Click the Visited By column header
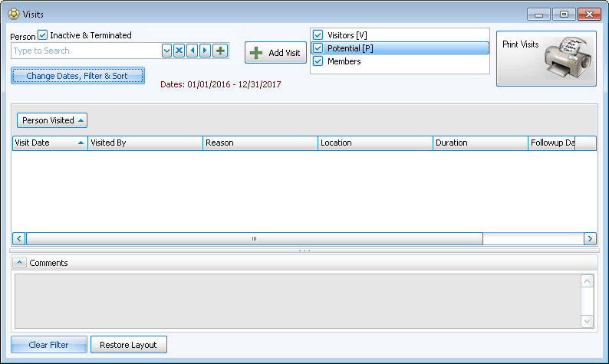 [x=145, y=143]
